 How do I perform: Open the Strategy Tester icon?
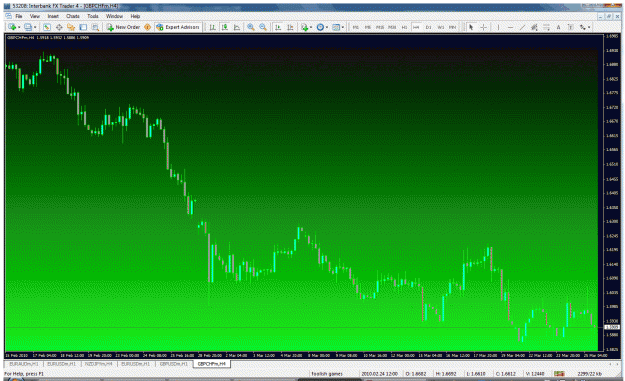95,27
